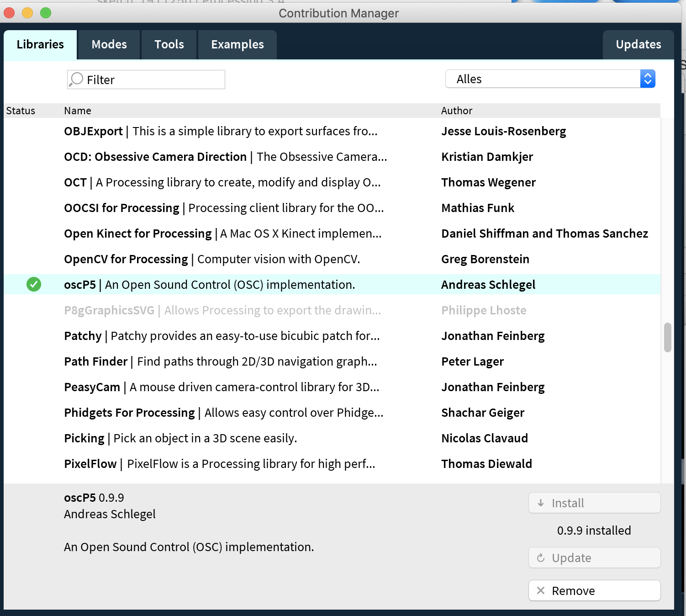
Task: Open the Tools tab
Action: tap(169, 45)
